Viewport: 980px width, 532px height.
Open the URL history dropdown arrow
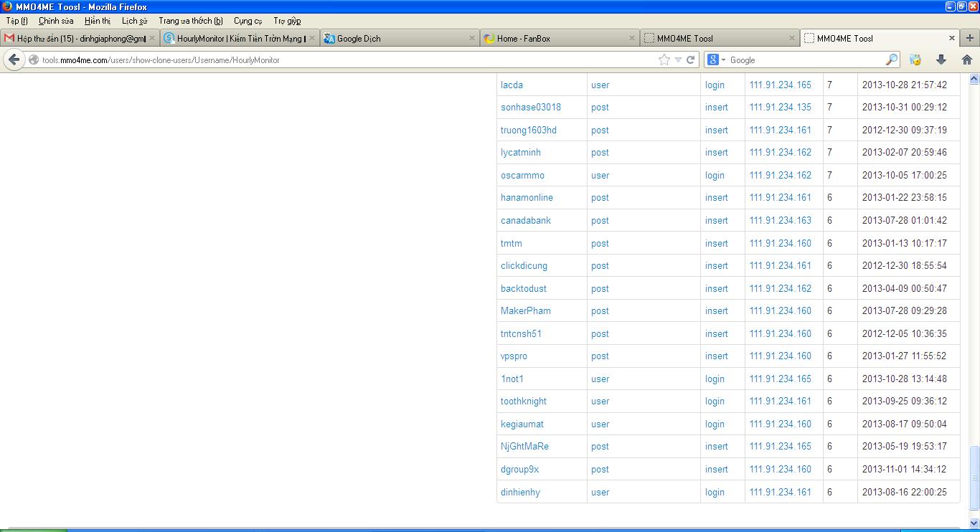(x=678, y=60)
